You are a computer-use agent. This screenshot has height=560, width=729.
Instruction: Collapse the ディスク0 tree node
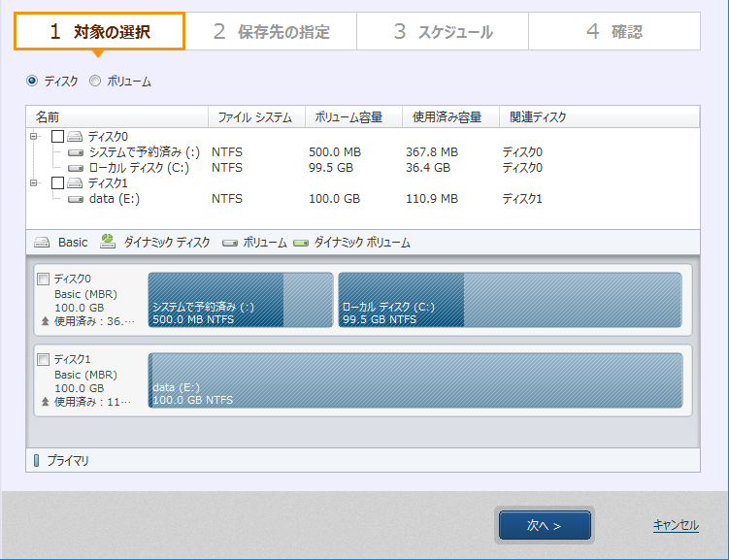click(34, 137)
